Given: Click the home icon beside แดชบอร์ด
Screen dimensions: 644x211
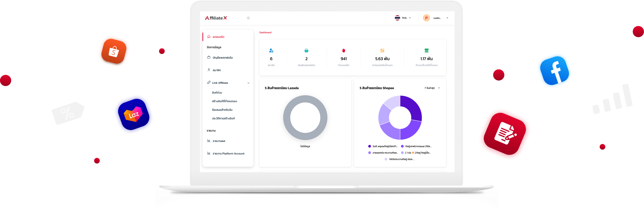Looking at the screenshot, I should tap(209, 37).
